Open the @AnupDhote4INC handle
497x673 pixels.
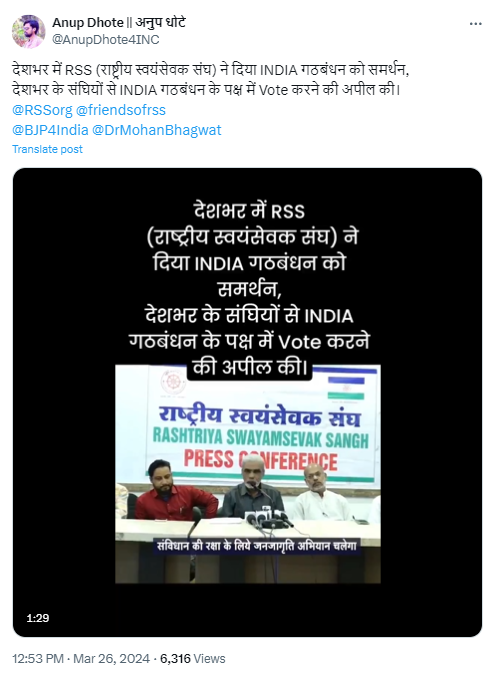click(x=106, y=39)
